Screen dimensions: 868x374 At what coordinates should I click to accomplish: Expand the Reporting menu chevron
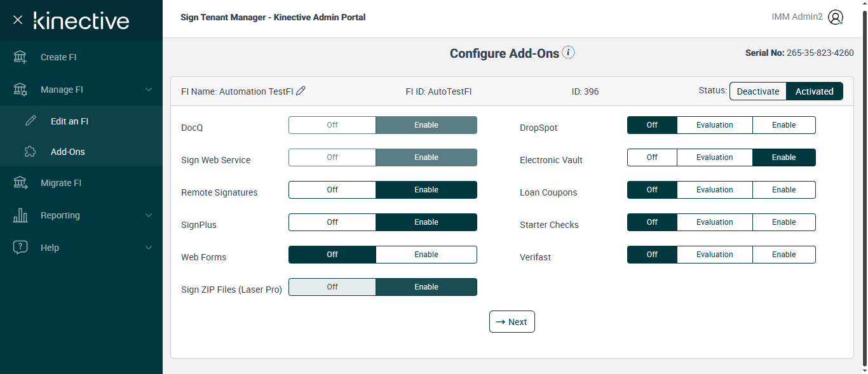[149, 215]
